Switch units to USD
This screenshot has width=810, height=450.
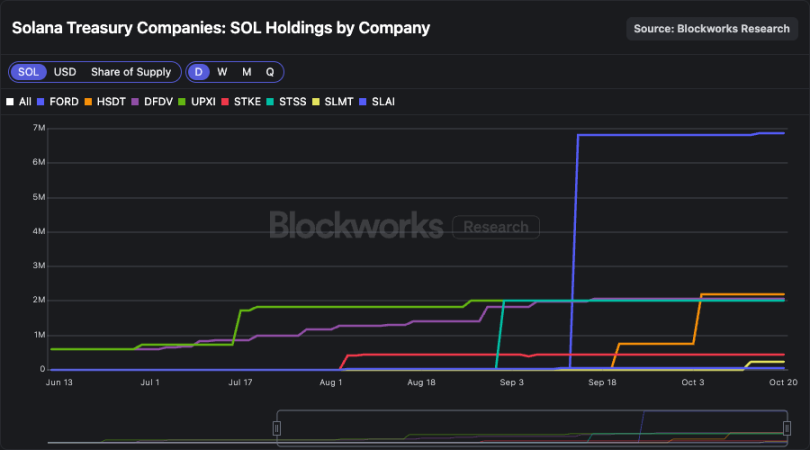click(65, 72)
